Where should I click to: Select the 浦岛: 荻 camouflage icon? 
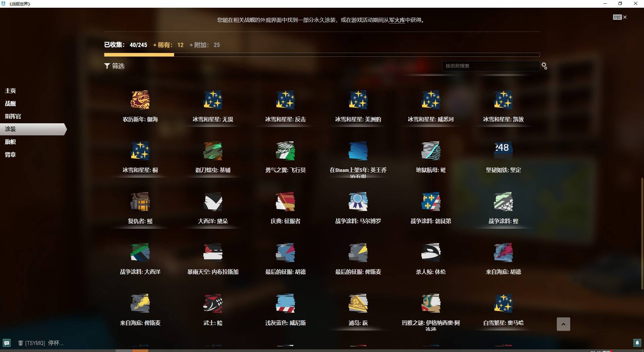[x=358, y=303]
